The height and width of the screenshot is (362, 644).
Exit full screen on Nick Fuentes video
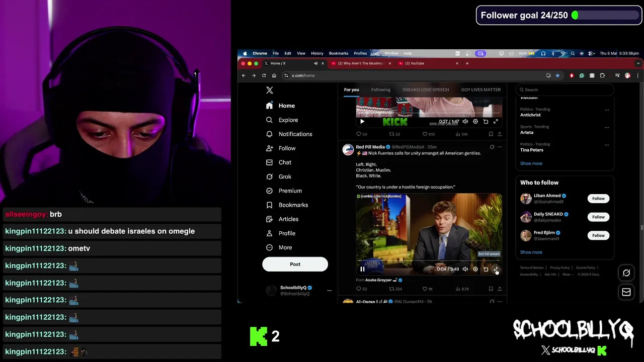click(x=496, y=269)
